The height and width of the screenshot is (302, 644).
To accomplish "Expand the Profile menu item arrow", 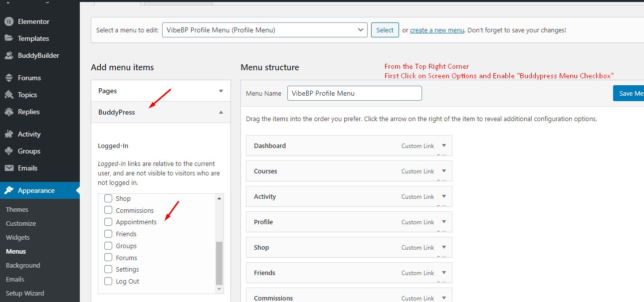I will [443, 222].
